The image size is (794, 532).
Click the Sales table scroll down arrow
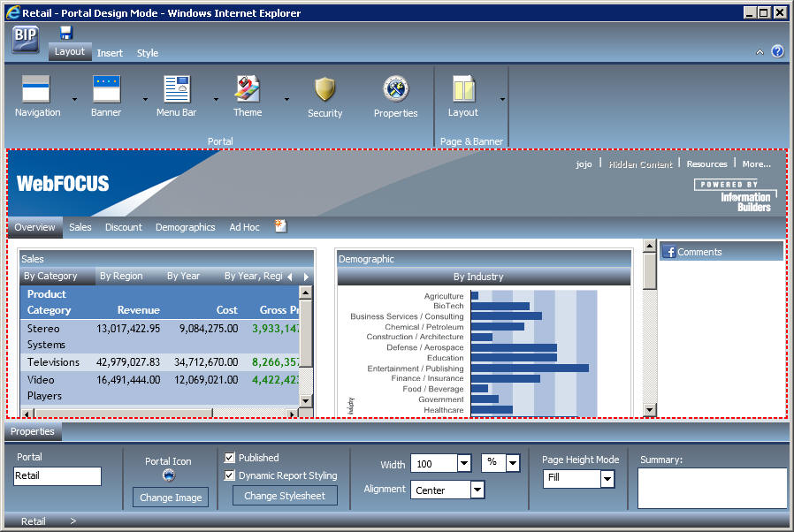point(305,401)
